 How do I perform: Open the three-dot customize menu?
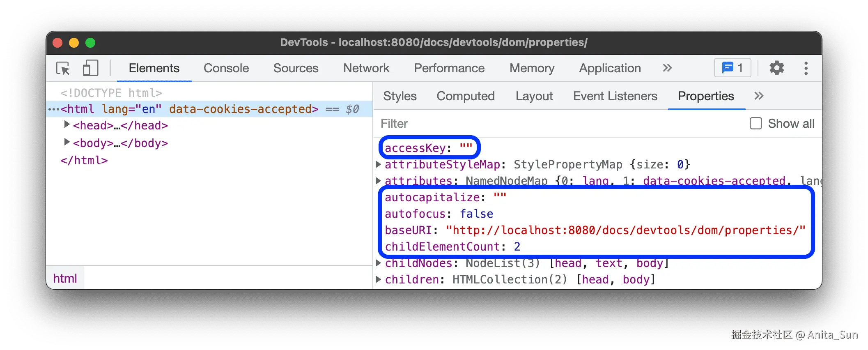tap(806, 68)
